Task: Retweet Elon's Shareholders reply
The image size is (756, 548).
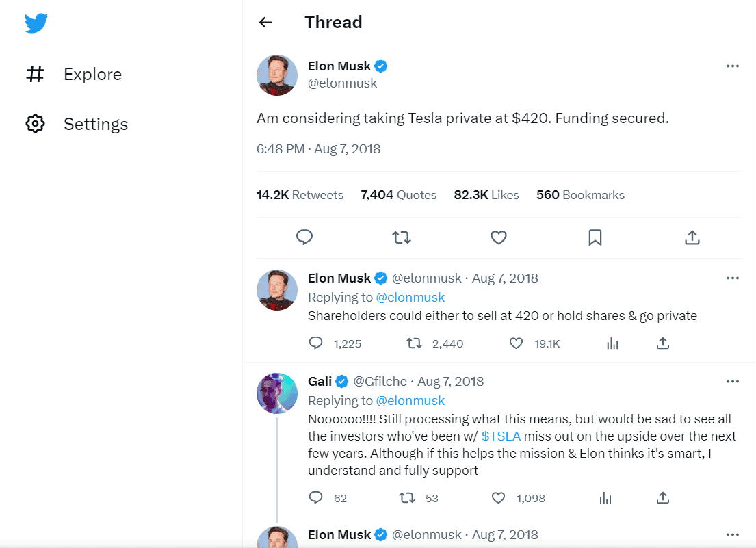Action: (x=415, y=343)
